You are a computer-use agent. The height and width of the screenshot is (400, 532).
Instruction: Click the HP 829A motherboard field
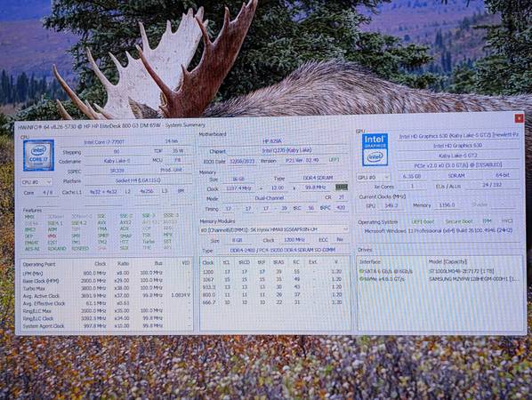click(x=272, y=140)
